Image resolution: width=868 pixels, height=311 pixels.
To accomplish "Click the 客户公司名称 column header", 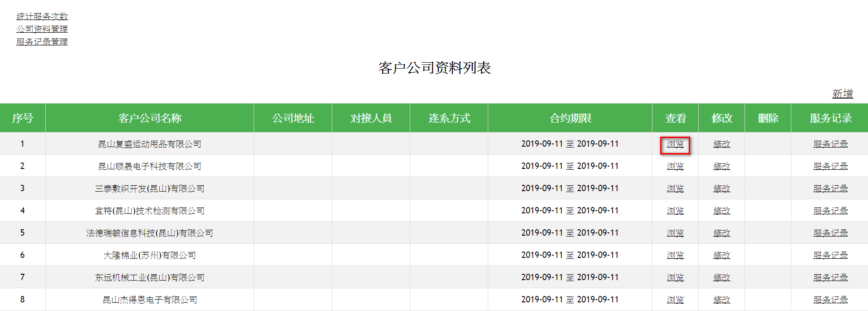I will click(x=150, y=118).
